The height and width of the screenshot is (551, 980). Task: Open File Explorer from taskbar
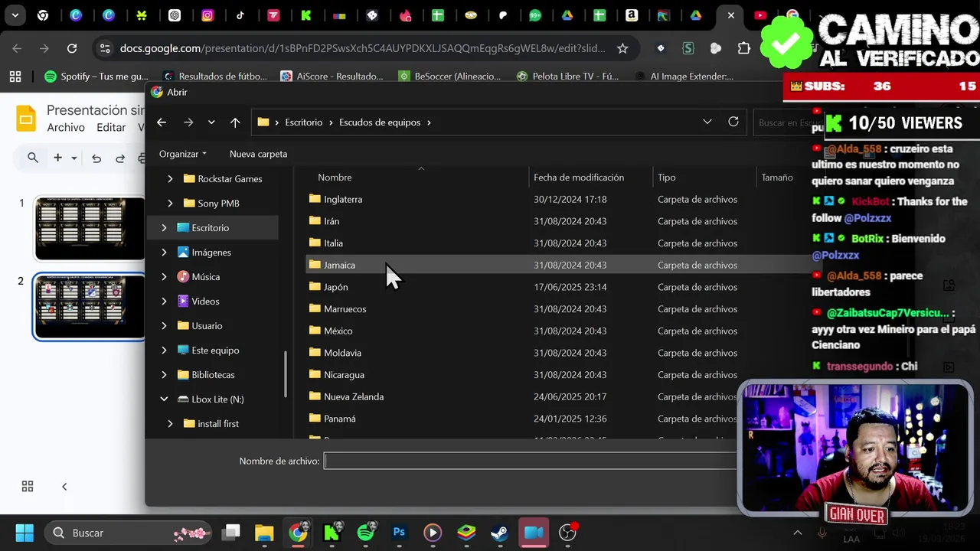264,533
